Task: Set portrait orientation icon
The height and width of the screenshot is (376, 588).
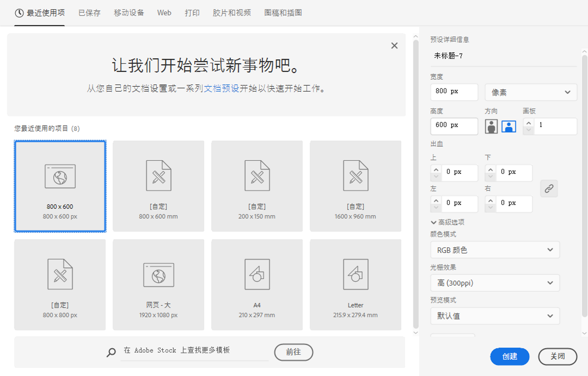Action: pos(491,126)
